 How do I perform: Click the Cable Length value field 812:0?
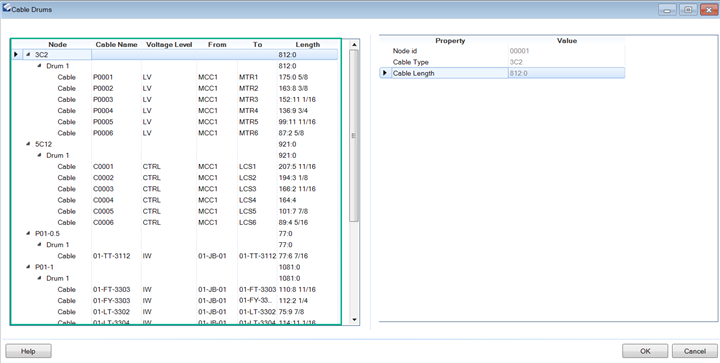[566, 73]
